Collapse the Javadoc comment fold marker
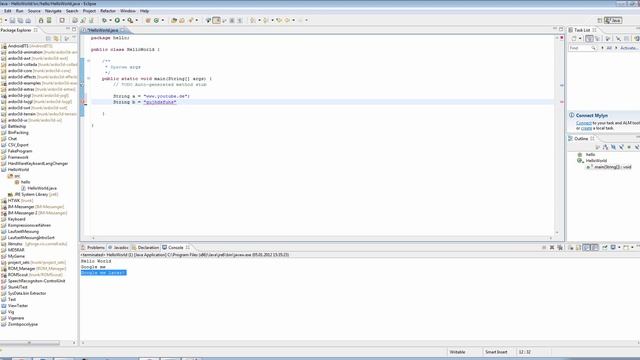640x360 pixels. [89, 61]
